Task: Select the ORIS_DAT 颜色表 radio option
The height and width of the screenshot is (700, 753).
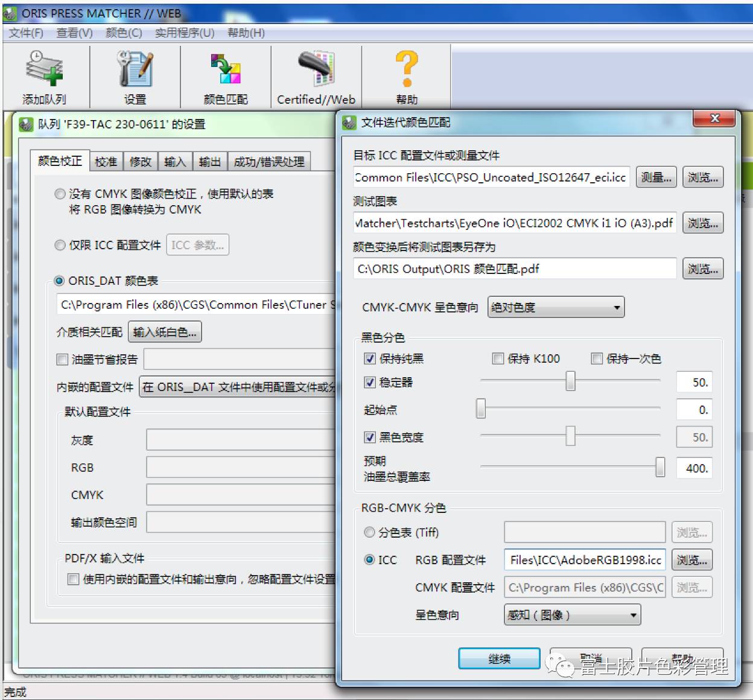Action: [60, 281]
